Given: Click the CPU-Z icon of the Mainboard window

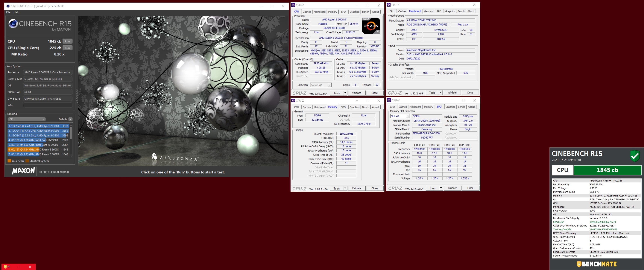Looking at the screenshot, I should (x=389, y=5).
